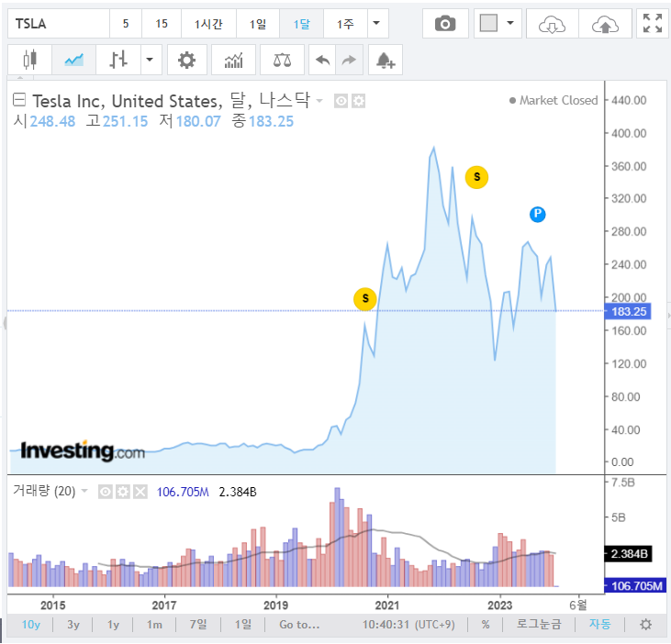This screenshot has width=671, height=644.
Task: Save chart layout with cloud upload icon
Action: [605, 24]
